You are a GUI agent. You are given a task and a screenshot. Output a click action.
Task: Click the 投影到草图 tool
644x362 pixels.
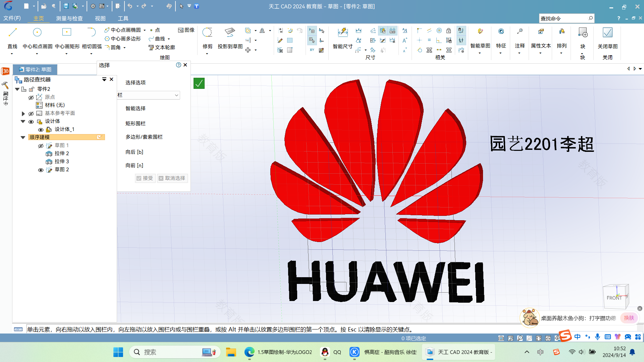[230, 33]
